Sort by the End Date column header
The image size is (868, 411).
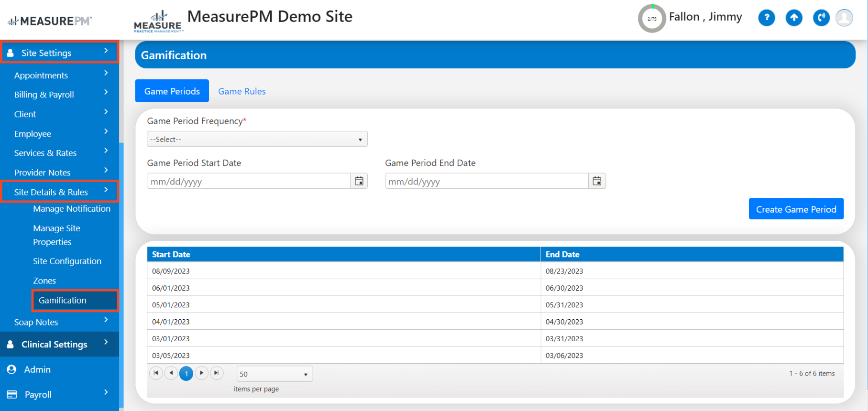pyautogui.click(x=692, y=254)
